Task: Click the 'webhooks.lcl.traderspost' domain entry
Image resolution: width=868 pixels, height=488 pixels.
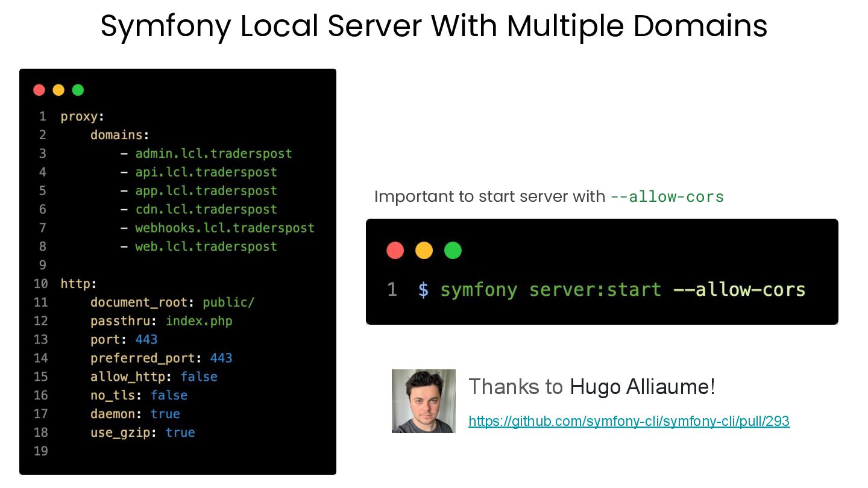Action: [225, 228]
